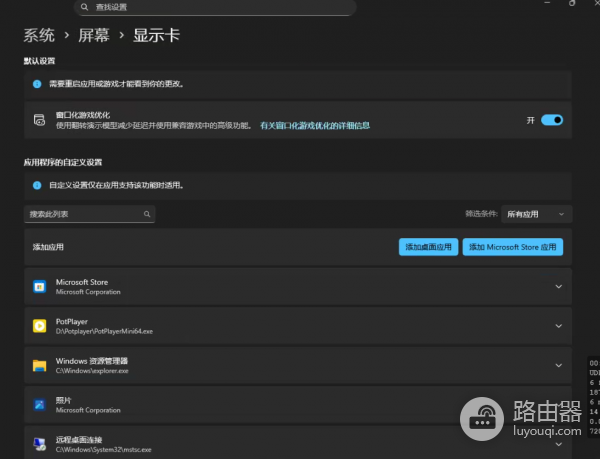600x459 pixels.
Task: Click the D:\Potplayer\PotPlayerMini64.exe path text
Action: pyautogui.click(x=104, y=331)
